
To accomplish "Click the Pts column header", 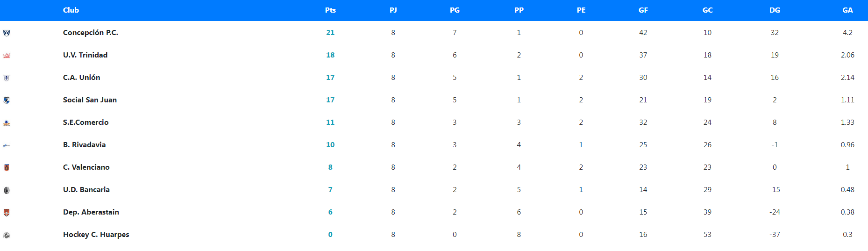I will tap(330, 10).
